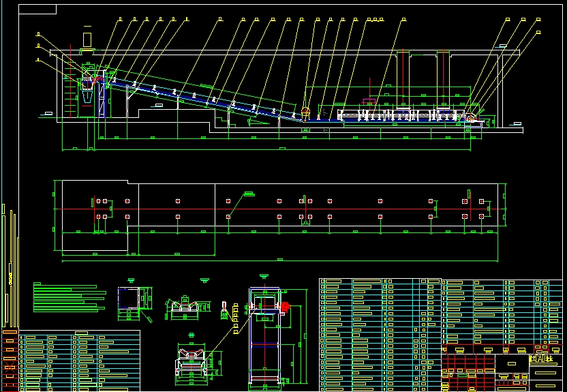Click the red crossed cell in left margin
The height and width of the screenshot is (392, 567).
10,367
